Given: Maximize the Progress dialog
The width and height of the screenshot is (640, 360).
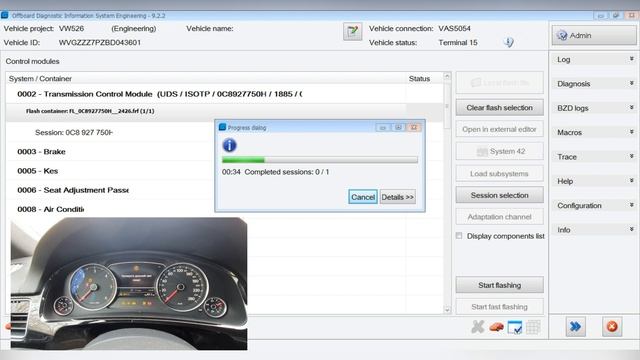Looking at the screenshot, I should point(398,128).
